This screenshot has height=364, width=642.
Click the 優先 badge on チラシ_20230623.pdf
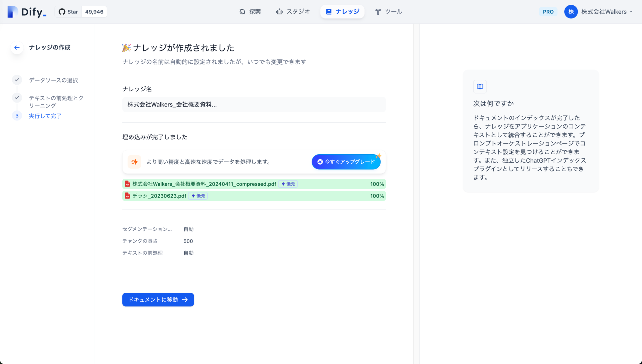click(197, 196)
